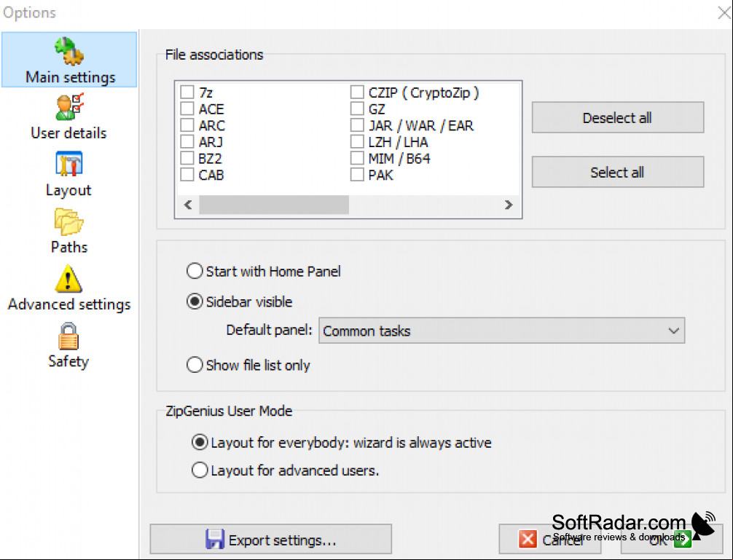Check the CZIP ( CryptoZip ) checkbox
Image resolution: width=733 pixels, height=560 pixels.
tap(357, 92)
